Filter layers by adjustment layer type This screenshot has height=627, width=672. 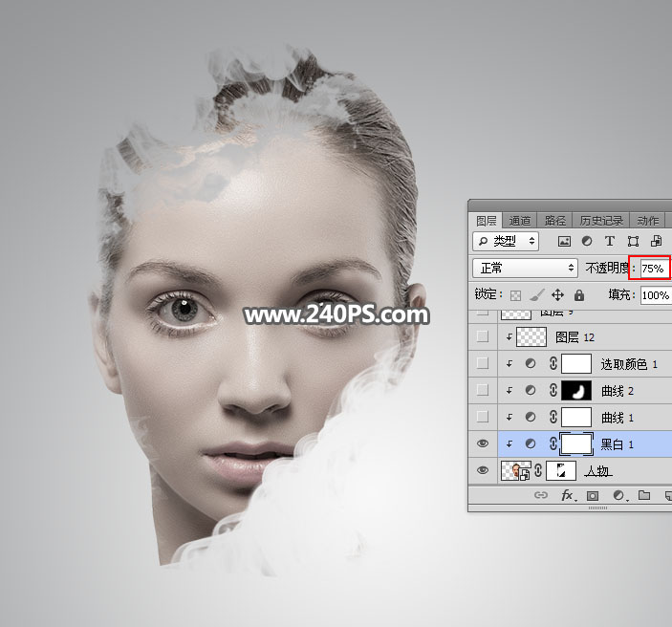(x=587, y=242)
